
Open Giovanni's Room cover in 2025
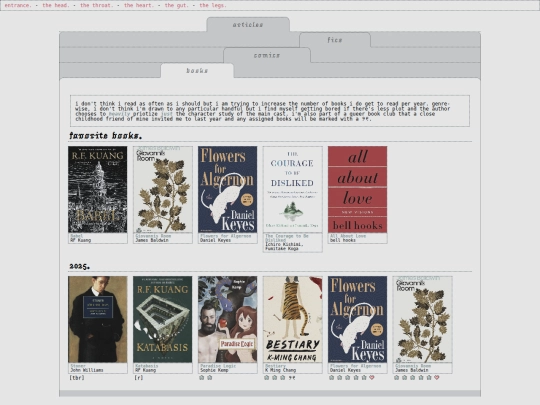[423, 319]
